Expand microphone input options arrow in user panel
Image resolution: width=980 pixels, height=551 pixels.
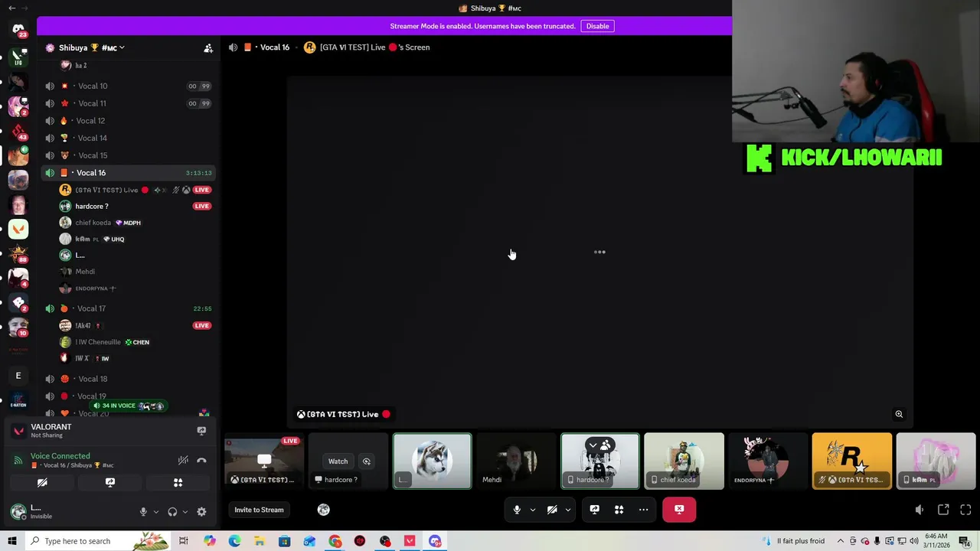pyautogui.click(x=156, y=512)
